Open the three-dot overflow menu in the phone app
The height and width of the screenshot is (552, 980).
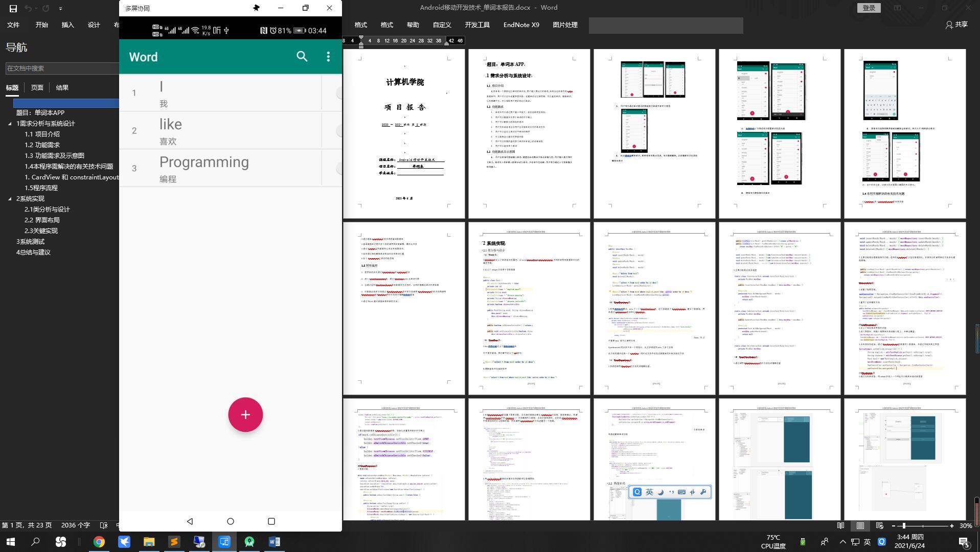[x=328, y=57]
